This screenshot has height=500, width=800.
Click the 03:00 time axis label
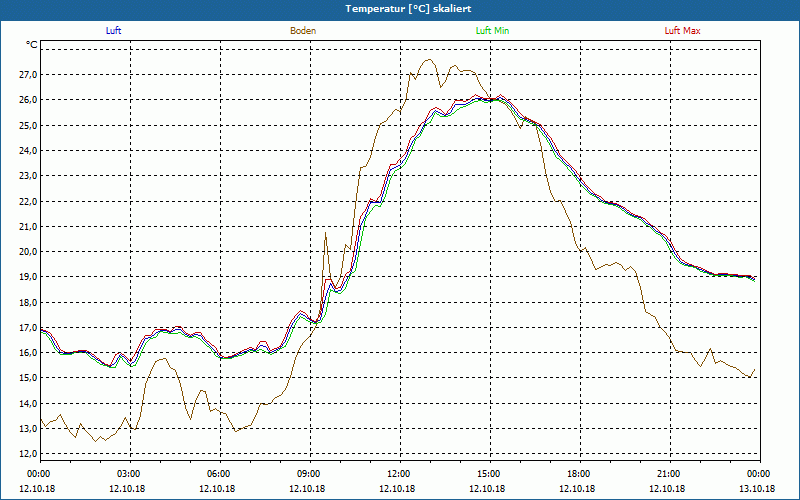pyautogui.click(x=131, y=474)
